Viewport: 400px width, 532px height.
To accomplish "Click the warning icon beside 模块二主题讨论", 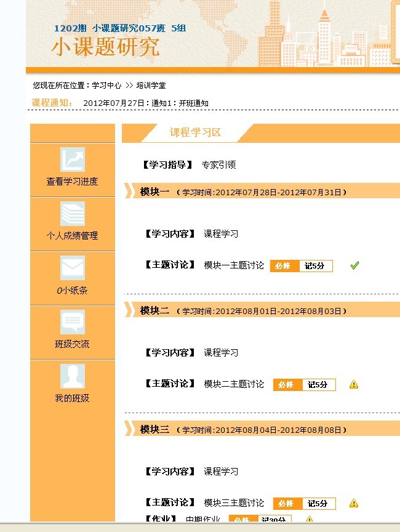I will point(354,384).
